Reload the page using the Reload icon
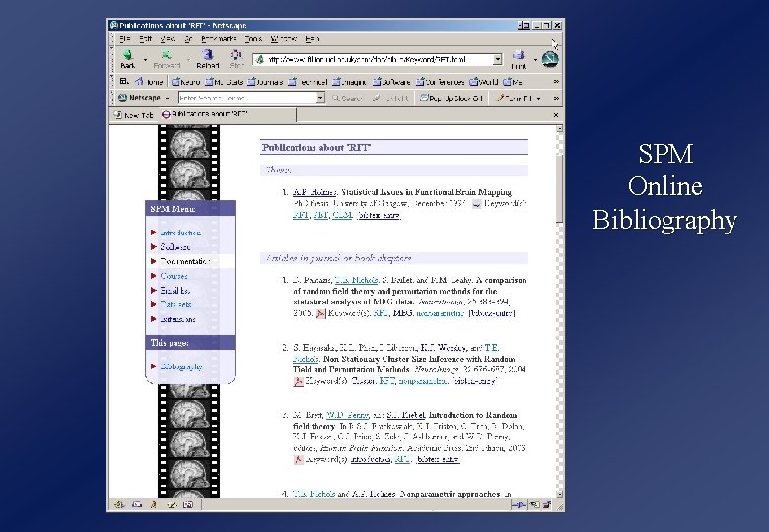 pos(207,59)
